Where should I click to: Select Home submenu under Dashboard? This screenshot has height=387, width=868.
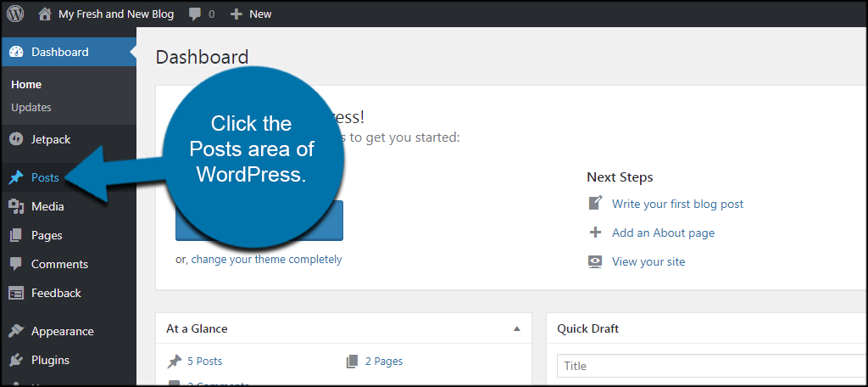pyautogui.click(x=26, y=85)
